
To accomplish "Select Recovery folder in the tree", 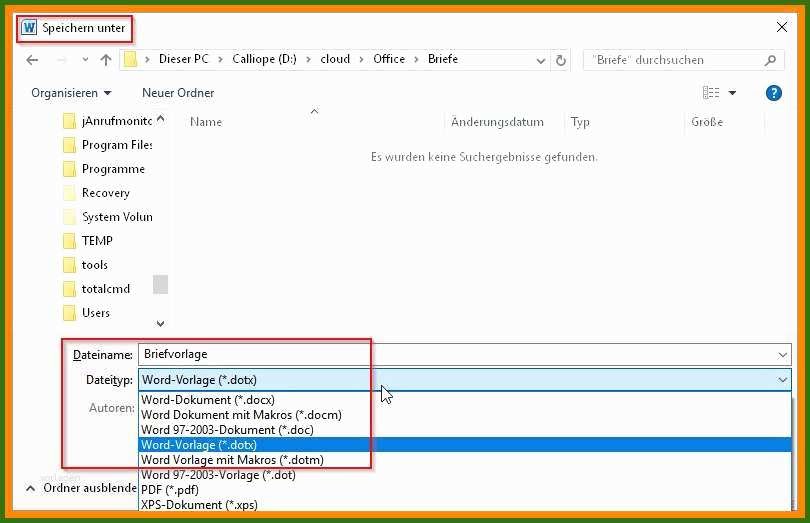I will click(x=96, y=193).
